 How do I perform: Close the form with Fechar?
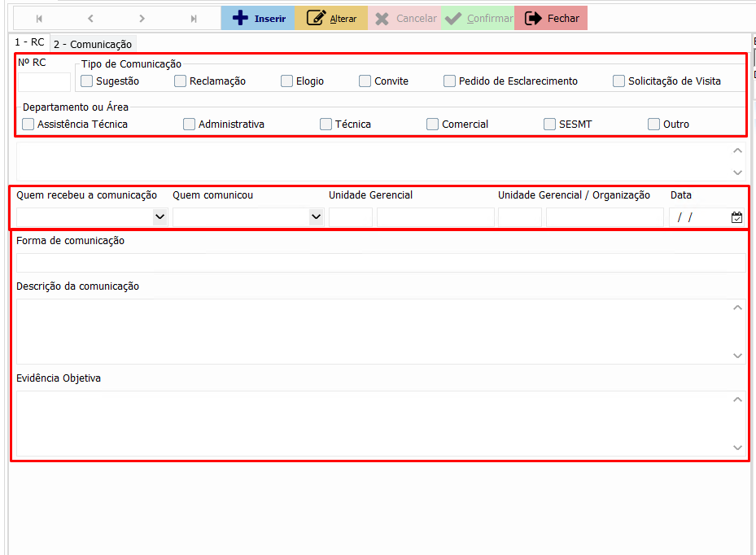[x=551, y=18]
